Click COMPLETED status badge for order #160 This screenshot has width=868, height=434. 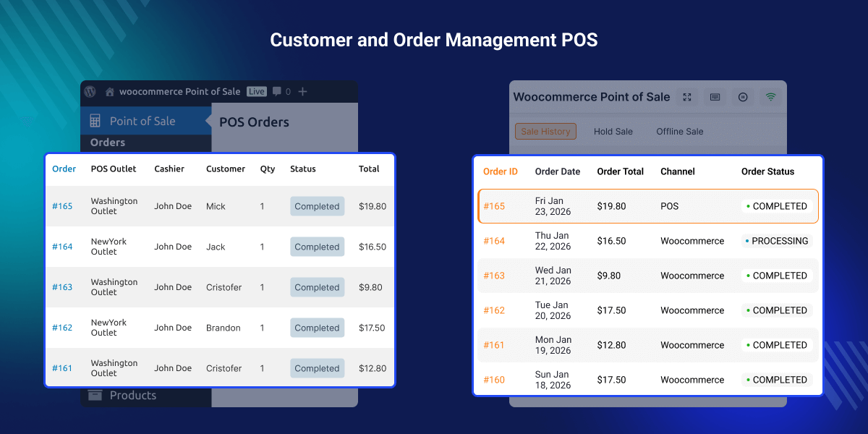click(x=776, y=380)
